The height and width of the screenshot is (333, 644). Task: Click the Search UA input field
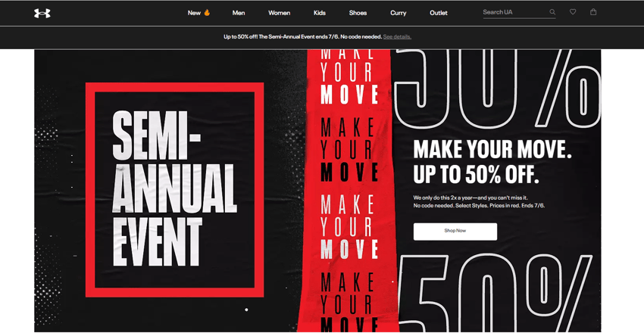click(515, 12)
